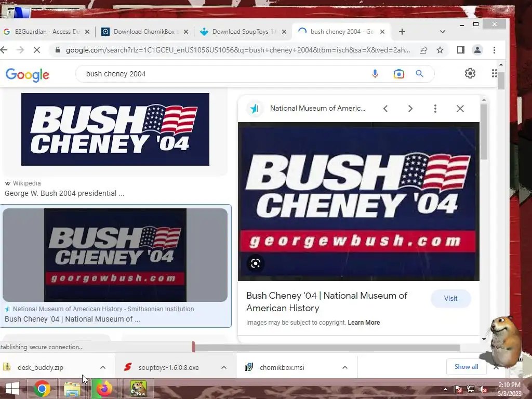Open the Google apps grid
This screenshot has height=399, width=532.
click(494, 73)
